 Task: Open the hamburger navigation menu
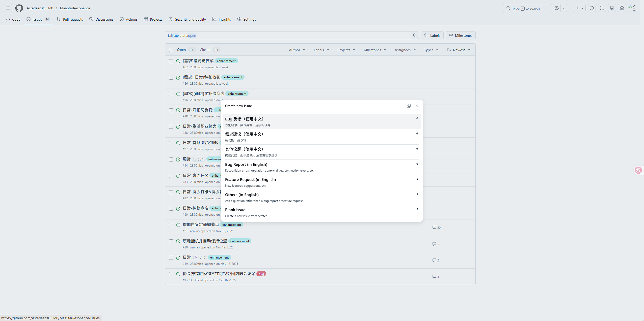8,8
